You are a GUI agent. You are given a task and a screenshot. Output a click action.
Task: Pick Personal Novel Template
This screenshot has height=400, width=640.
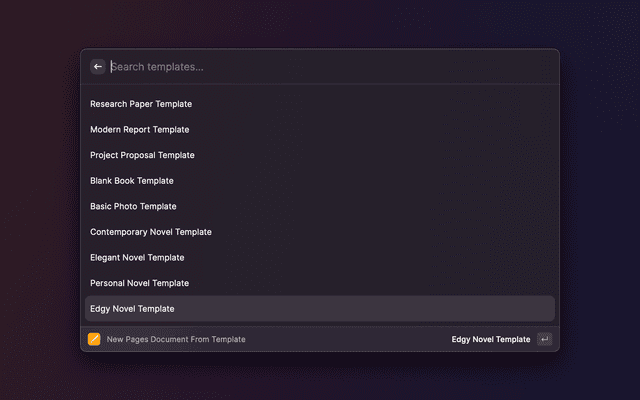tap(139, 283)
